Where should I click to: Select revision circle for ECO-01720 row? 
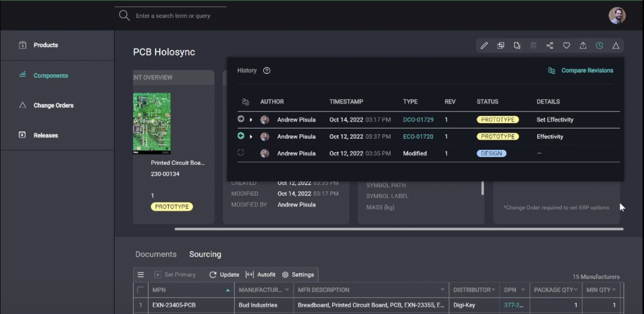(x=241, y=136)
